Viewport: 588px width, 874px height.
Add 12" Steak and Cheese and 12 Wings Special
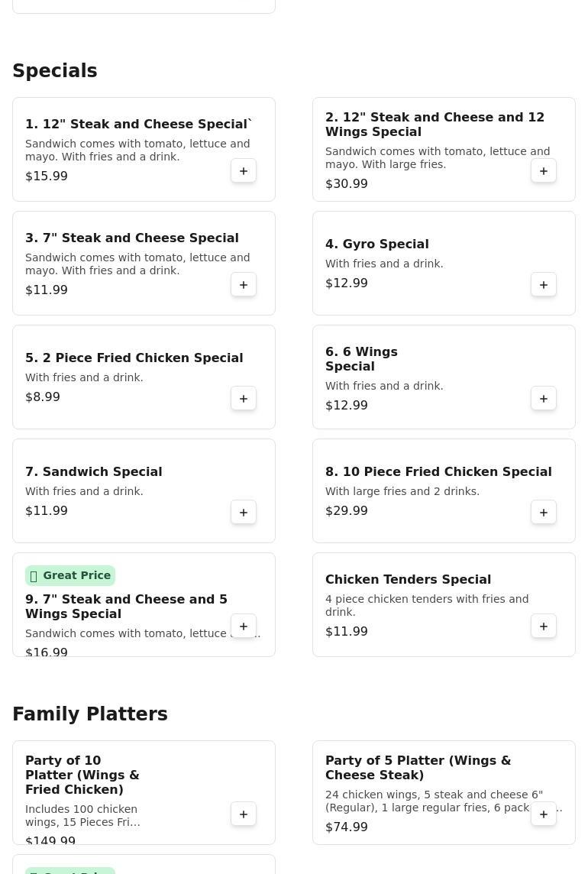coord(544,171)
